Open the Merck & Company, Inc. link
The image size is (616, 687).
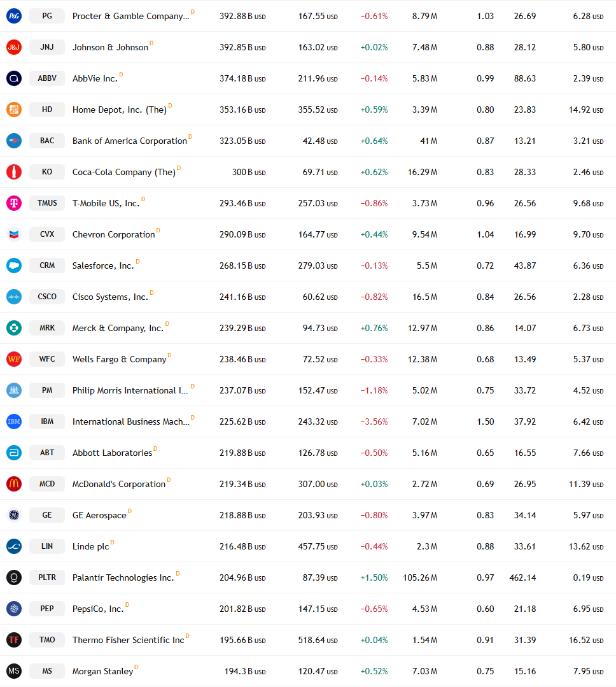[x=118, y=328]
